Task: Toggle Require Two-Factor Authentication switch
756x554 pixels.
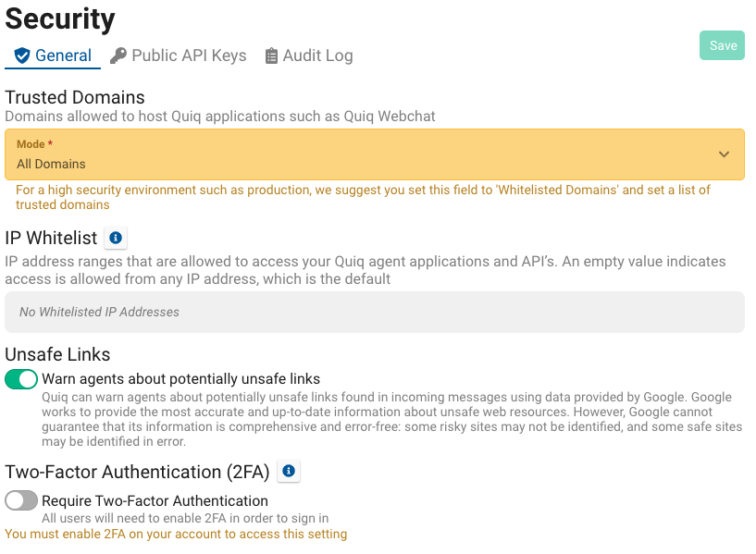Action: [x=21, y=500]
